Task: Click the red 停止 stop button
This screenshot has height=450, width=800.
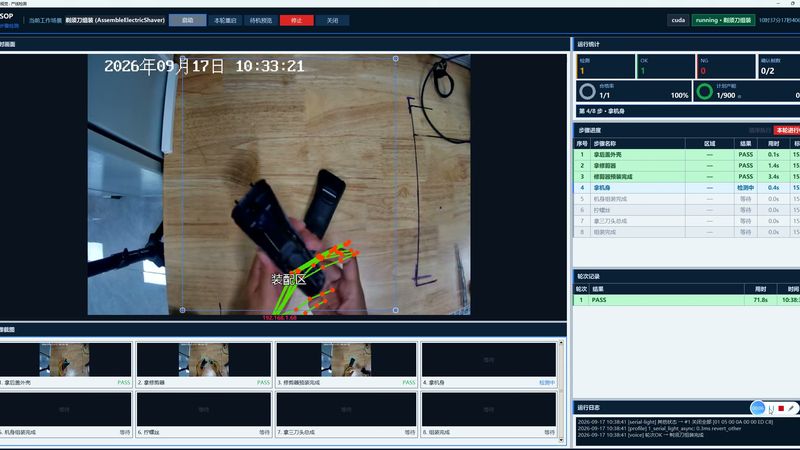Action: point(296,20)
